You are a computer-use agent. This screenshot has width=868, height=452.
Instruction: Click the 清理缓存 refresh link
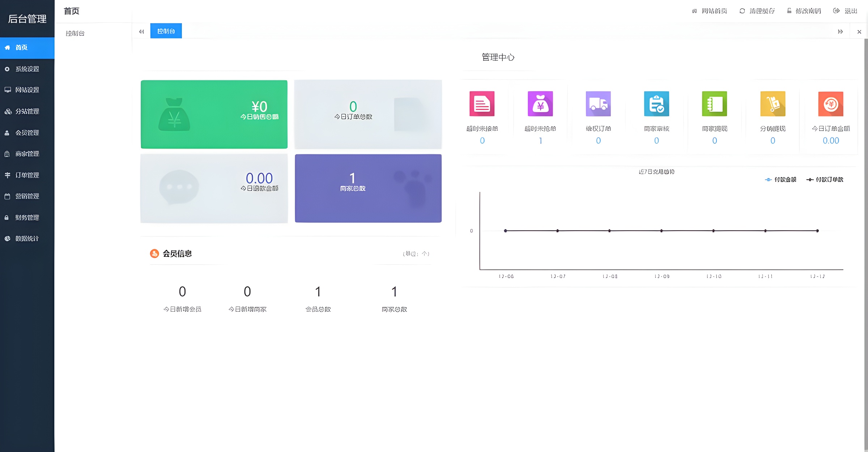(x=757, y=11)
